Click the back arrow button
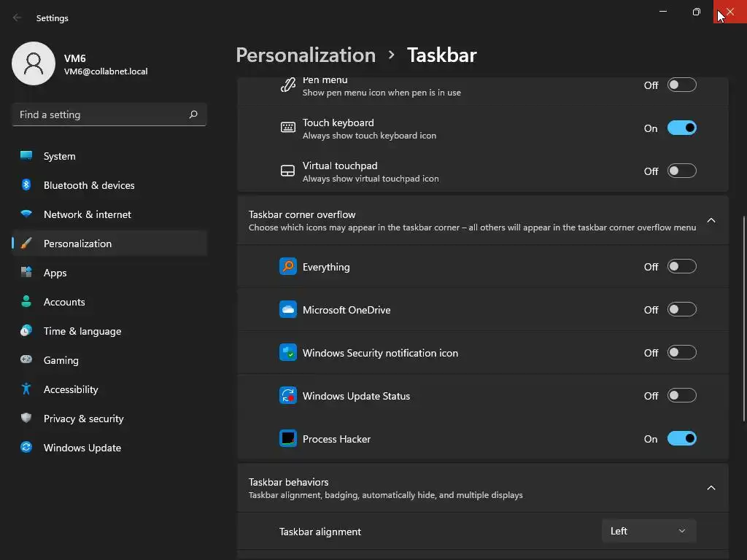This screenshot has height=560, width=747. pos(18,17)
